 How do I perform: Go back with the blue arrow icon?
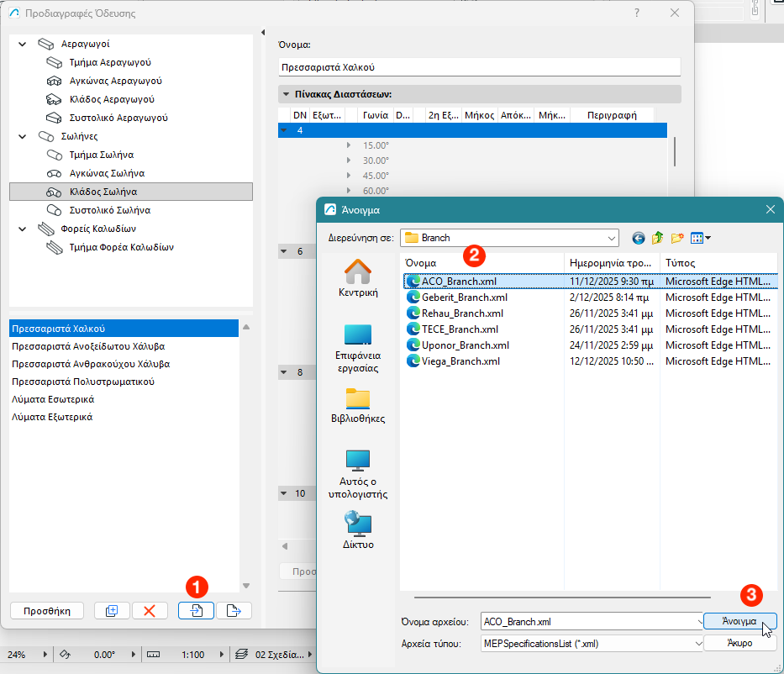pos(638,238)
